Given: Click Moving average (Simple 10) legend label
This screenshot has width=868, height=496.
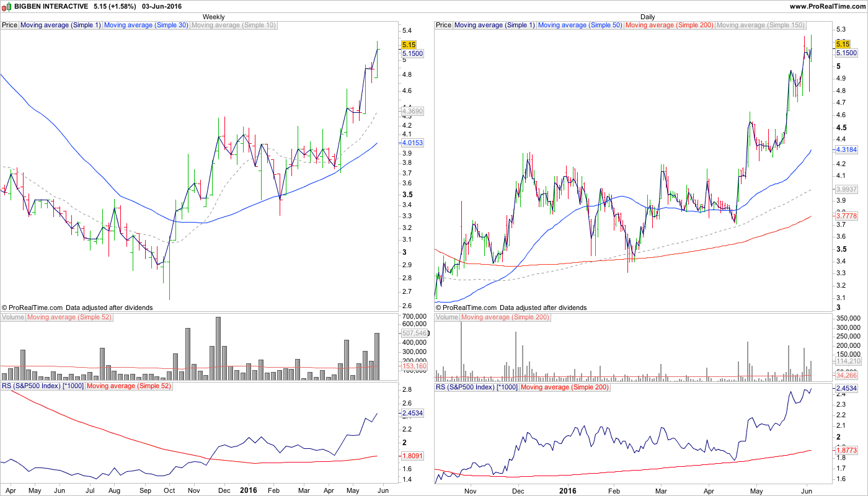Looking at the screenshot, I should [233, 25].
